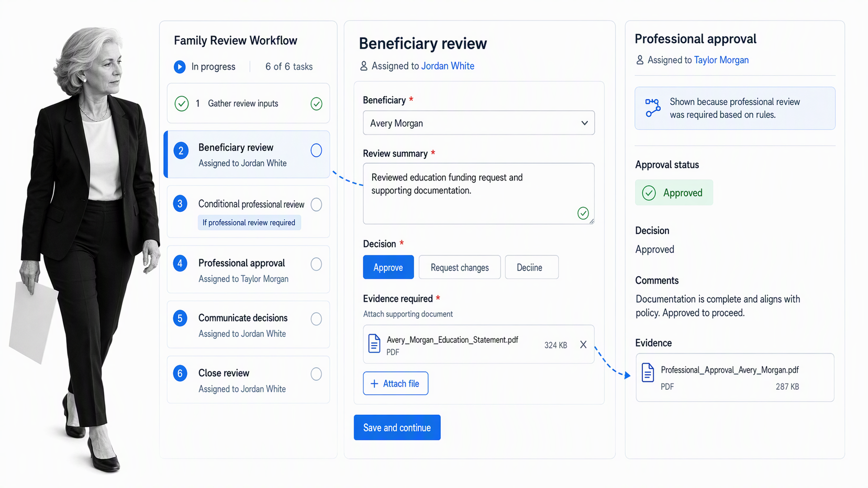868x488 pixels.
Task: Click the green check icon in Review summary box
Action: pos(583,213)
